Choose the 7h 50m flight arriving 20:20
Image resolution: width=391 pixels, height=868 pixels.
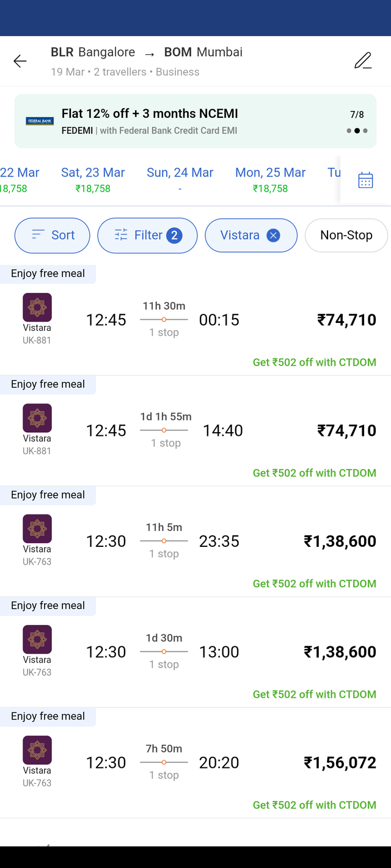[195, 763]
